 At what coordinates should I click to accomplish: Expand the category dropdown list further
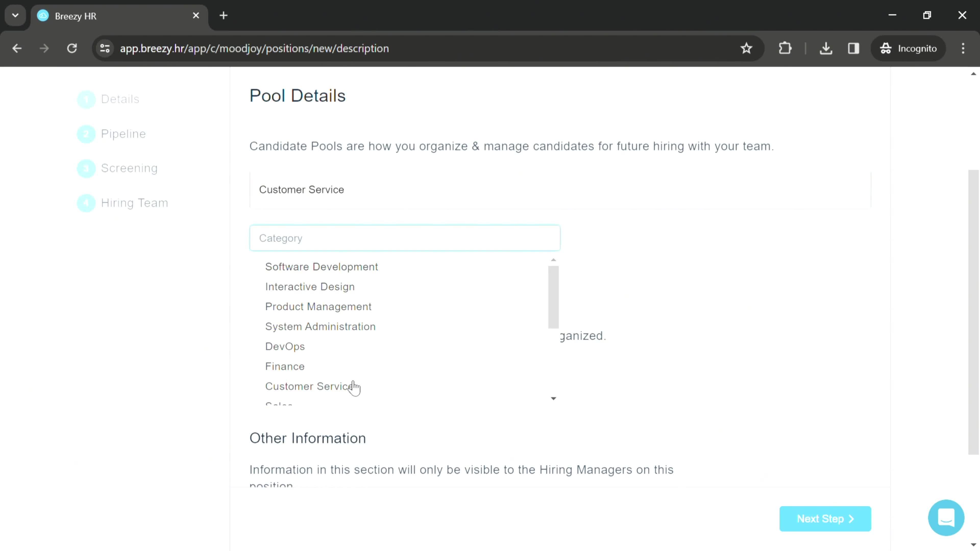click(553, 398)
